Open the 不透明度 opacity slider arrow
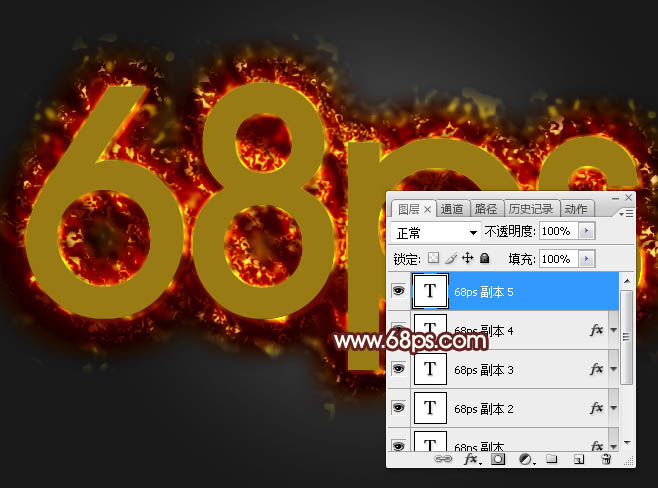Image resolution: width=658 pixels, height=488 pixels. 587,231
